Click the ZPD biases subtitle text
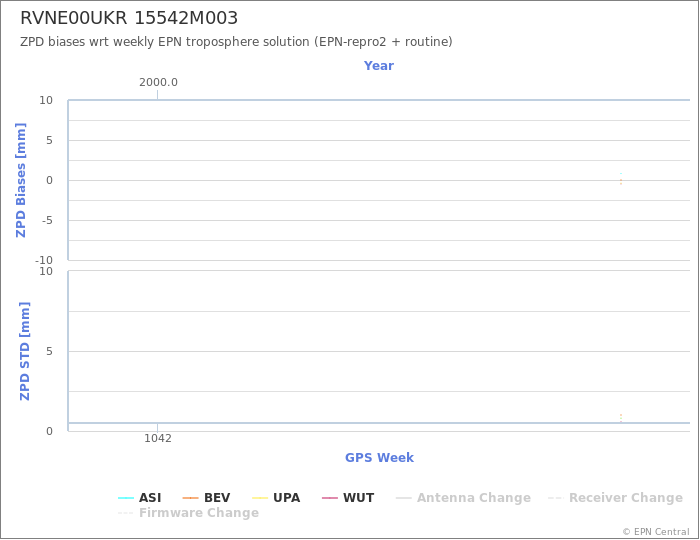Viewport: 700px width, 540px height. 236,42
